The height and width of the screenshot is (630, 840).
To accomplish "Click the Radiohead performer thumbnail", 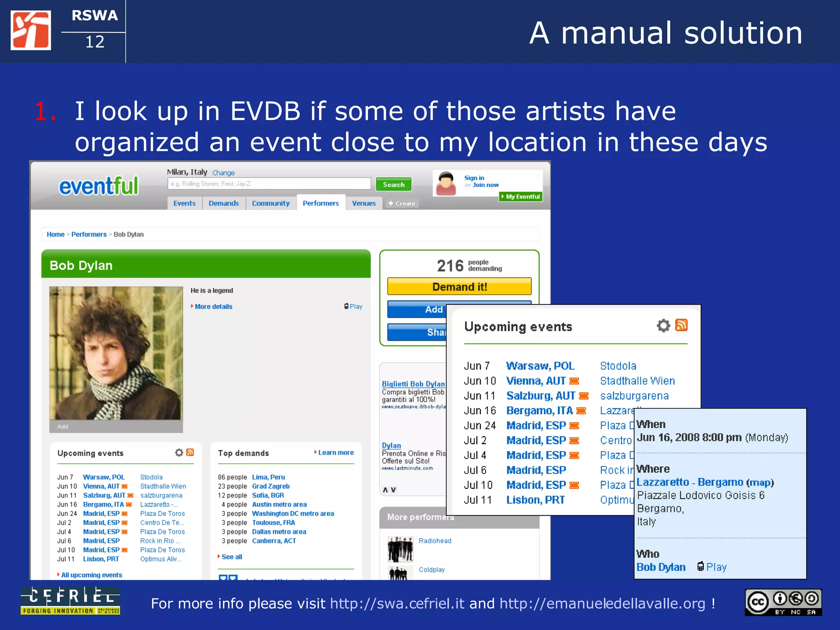I will click(x=400, y=548).
